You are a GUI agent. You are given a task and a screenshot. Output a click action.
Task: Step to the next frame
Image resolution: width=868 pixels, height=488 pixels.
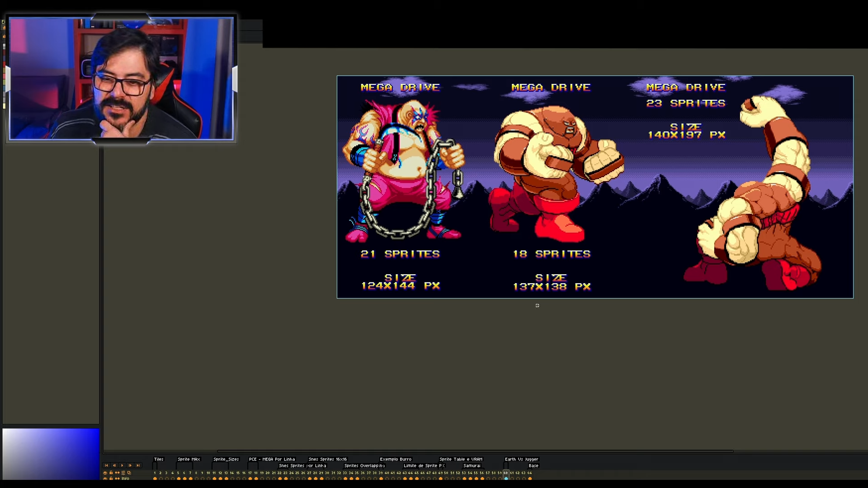coord(130,465)
